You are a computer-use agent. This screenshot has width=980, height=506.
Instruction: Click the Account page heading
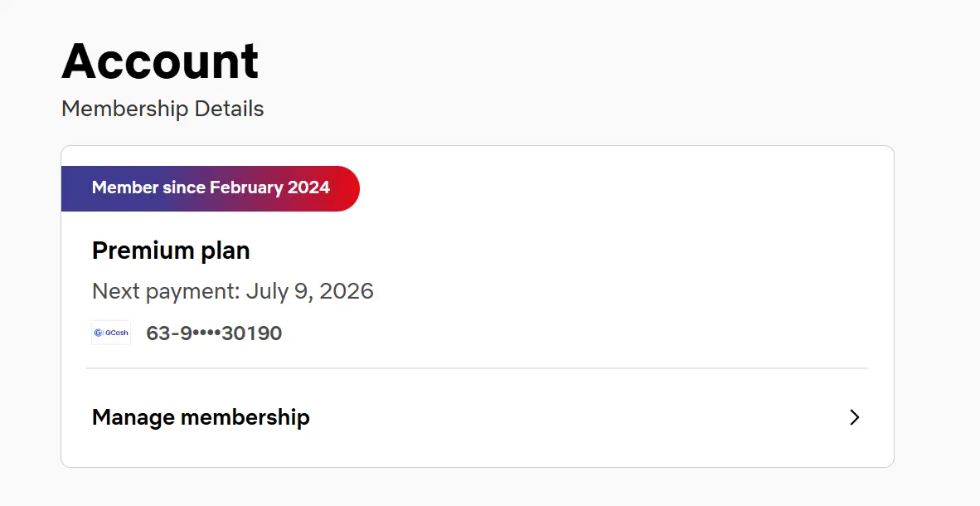[160, 61]
